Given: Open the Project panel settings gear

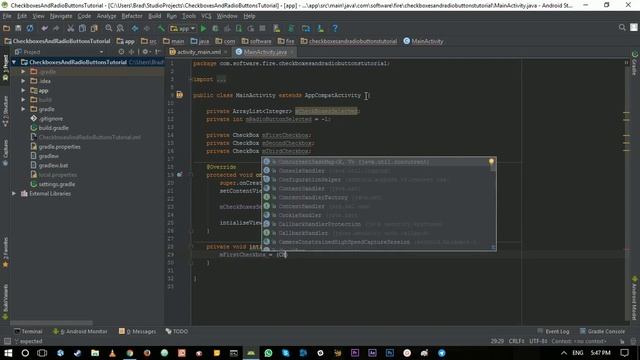Looking at the screenshot, I should [145, 52].
